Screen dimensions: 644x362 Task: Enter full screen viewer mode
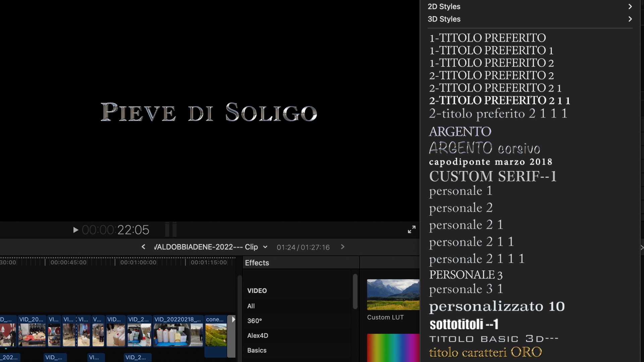coord(412,230)
